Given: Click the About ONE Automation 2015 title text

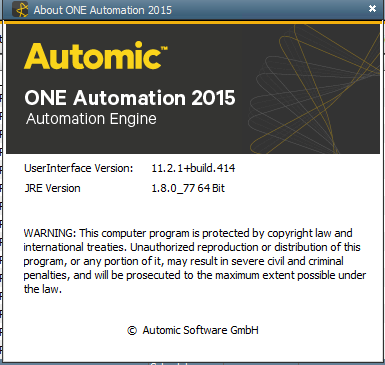Looking at the screenshot, I should pyautogui.click(x=103, y=10).
